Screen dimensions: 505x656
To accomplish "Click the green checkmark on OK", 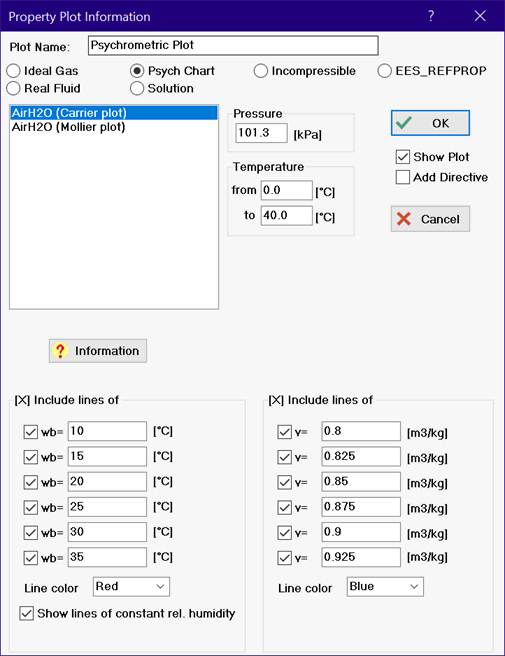I will [x=404, y=123].
